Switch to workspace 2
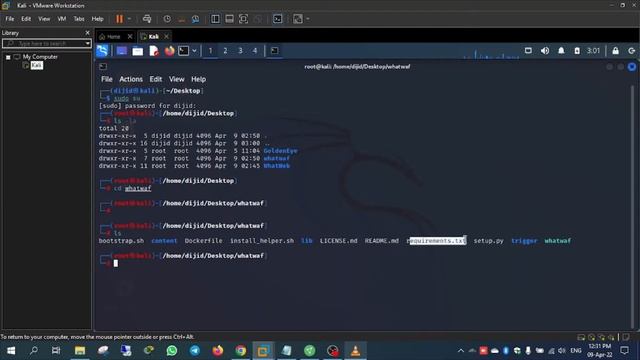The height and width of the screenshot is (360, 640). (x=225, y=51)
